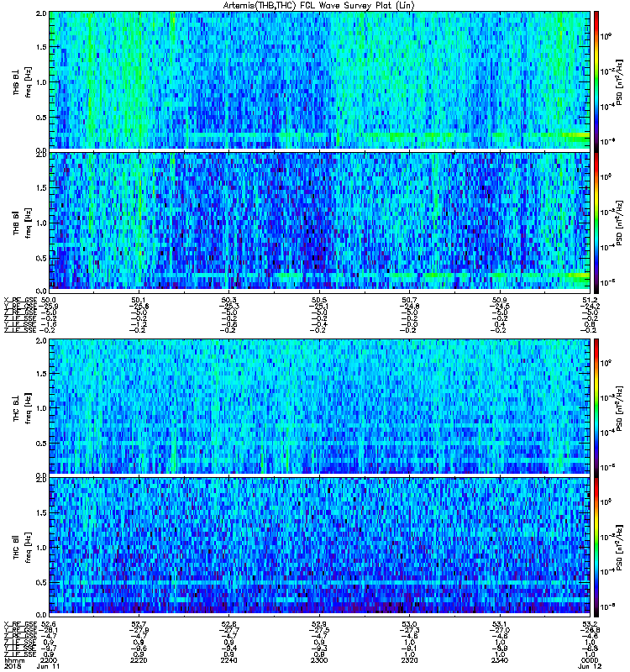Click the THC X_RE_GSE value '53.0'
Viewport: 630px width, 672px height.
(409, 624)
